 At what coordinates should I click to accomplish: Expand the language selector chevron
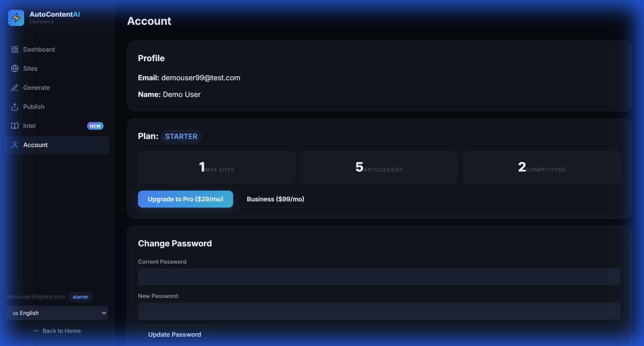click(104, 313)
